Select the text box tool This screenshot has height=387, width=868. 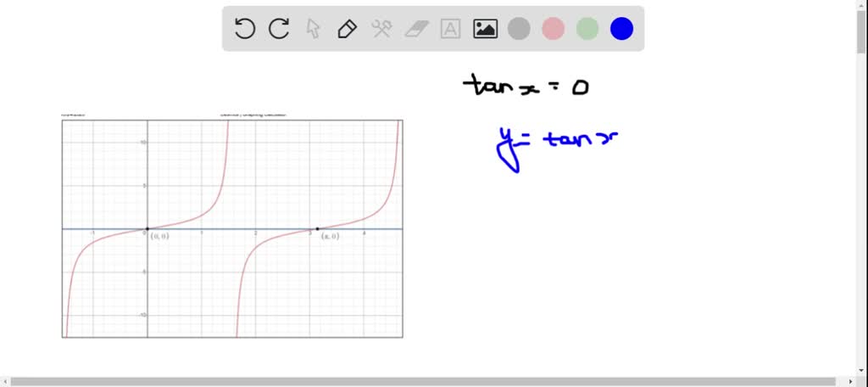pyautogui.click(x=451, y=28)
